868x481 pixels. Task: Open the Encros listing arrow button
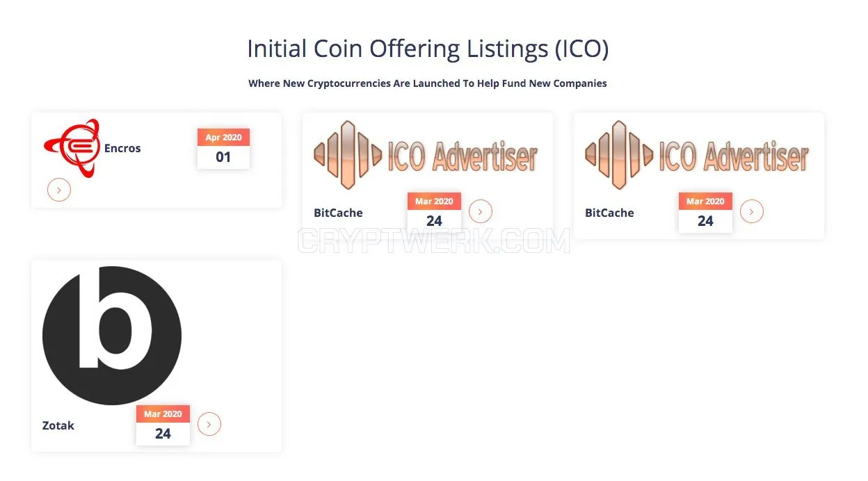(x=59, y=190)
